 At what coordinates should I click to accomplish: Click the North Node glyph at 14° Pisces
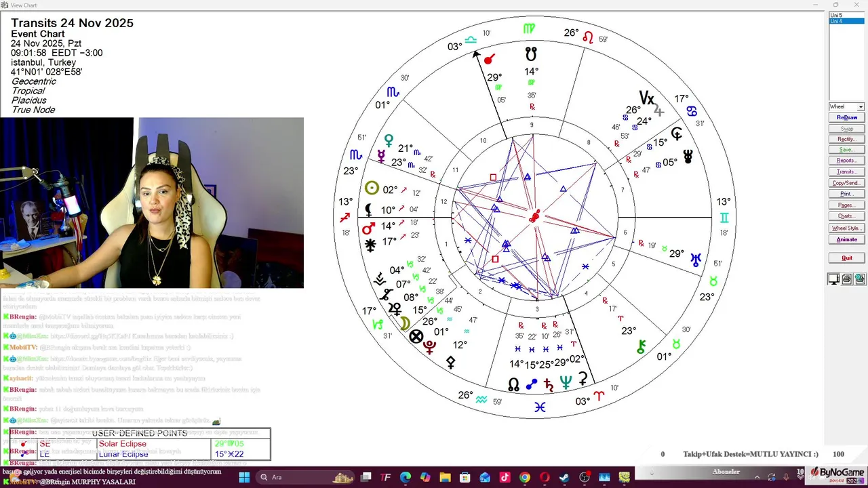pos(514,384)
